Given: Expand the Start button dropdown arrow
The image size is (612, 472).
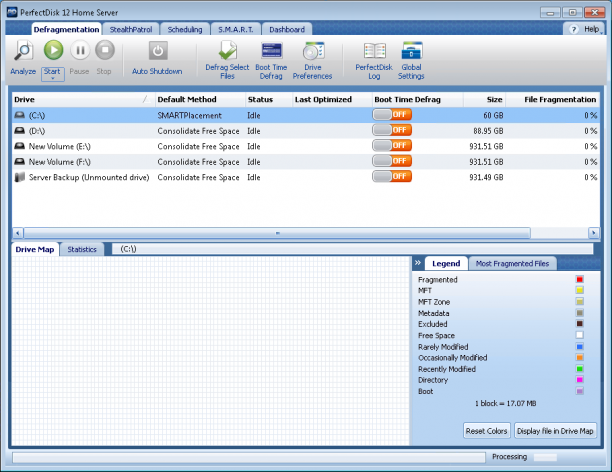Looking at the screenshot, I should pyautogui.click(x=53, y=78).
